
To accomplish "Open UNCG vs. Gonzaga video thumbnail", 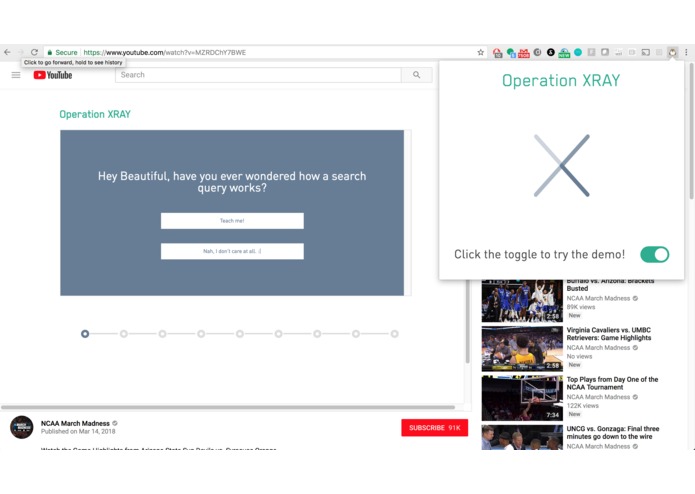I will point(522,437).
